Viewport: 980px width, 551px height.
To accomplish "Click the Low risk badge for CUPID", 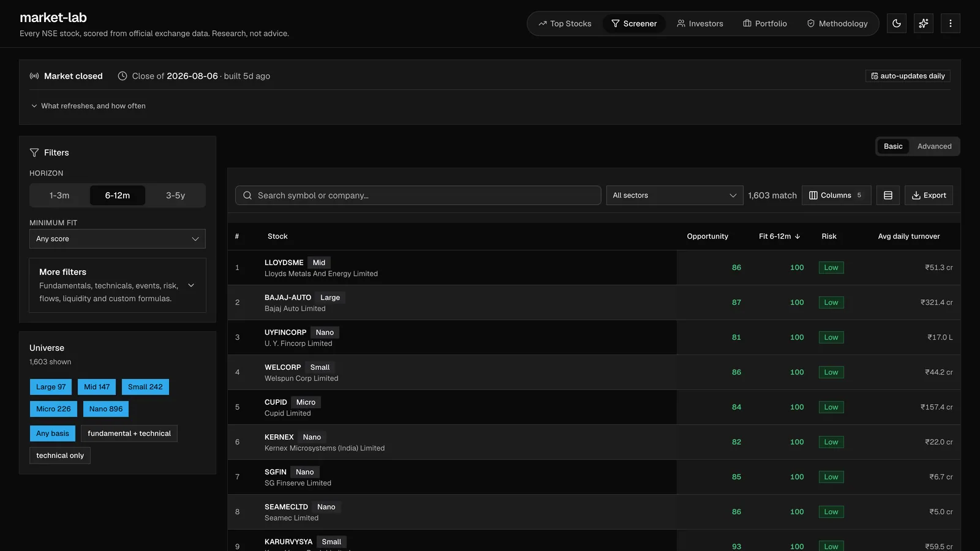I will click(x=831, y=407).
